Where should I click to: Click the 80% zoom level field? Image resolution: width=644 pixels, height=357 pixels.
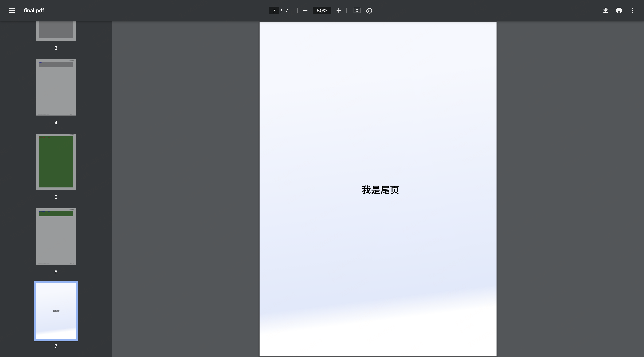tap(322, 10)
